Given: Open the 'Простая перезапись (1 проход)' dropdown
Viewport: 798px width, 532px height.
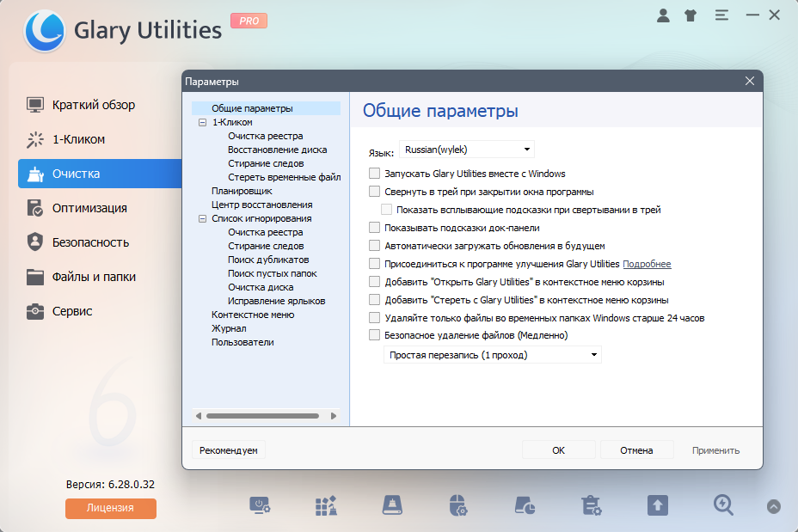Looking at the screenshot, I should [x=492, y=355].
